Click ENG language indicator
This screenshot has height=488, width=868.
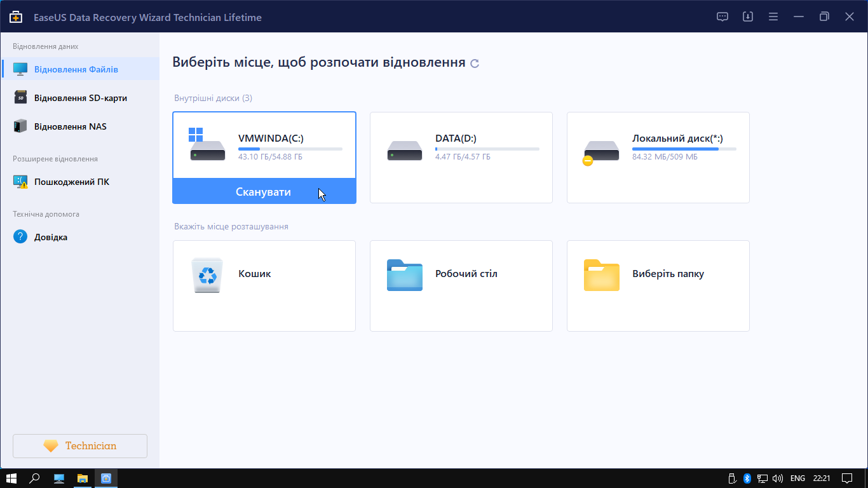tap(797, 478)
